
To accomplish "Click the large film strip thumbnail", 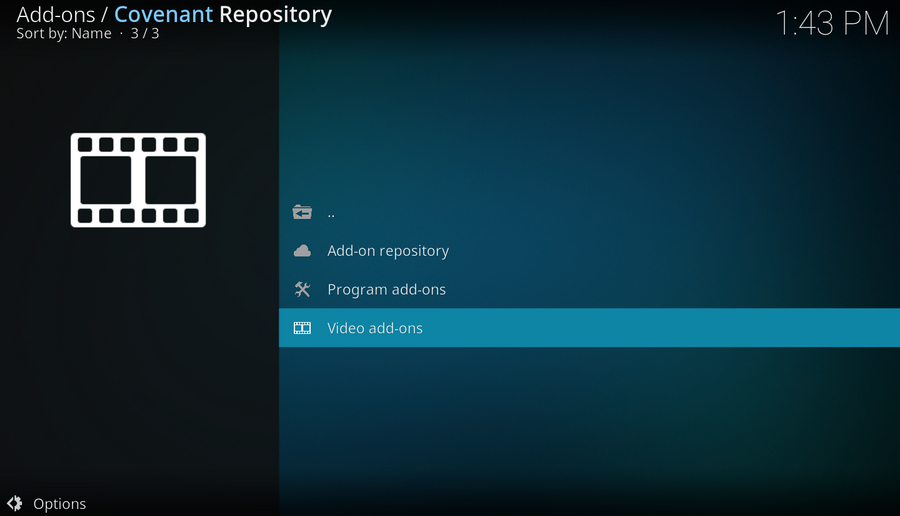I will point(138,180).
